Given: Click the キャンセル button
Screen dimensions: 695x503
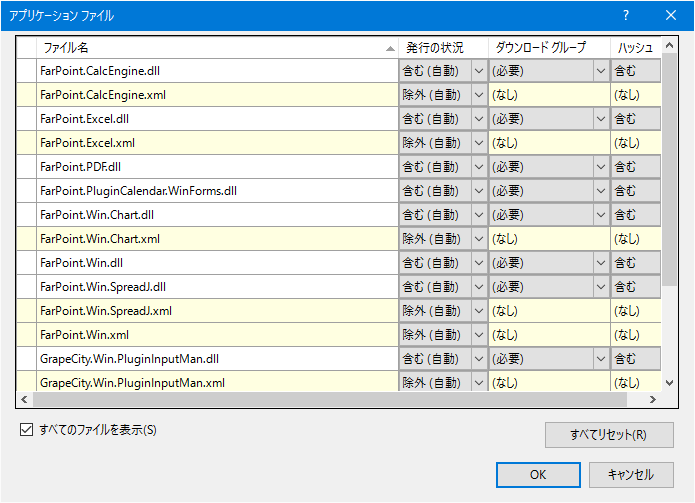Looking at the screenshot, I should pyautogui.click(x=631, y=475).
